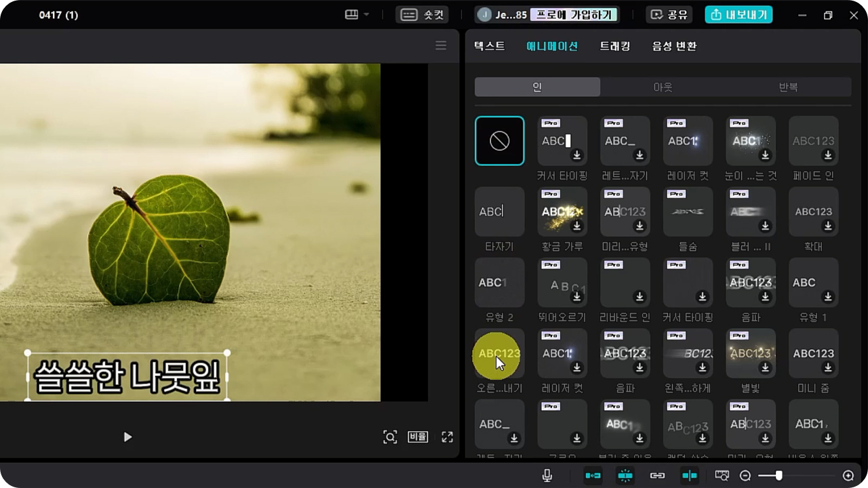Screen dimensions: 868x488
Task: Download the 왼쪽...하게 animation
Action: [703, 367]
